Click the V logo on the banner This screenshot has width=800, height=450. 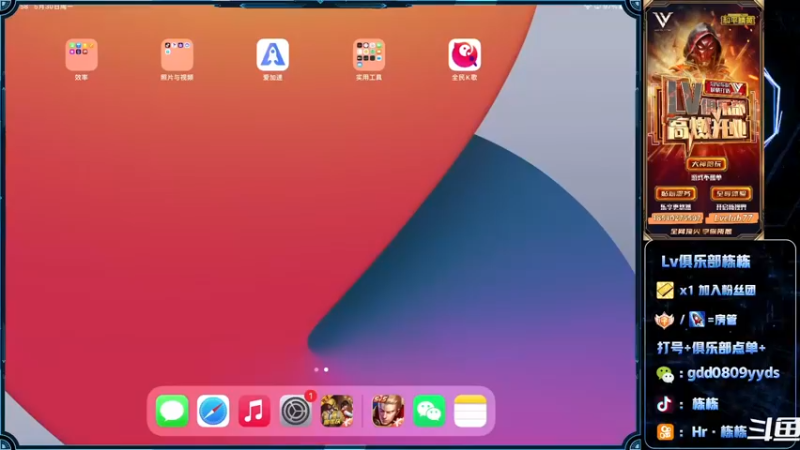point(663,20)
